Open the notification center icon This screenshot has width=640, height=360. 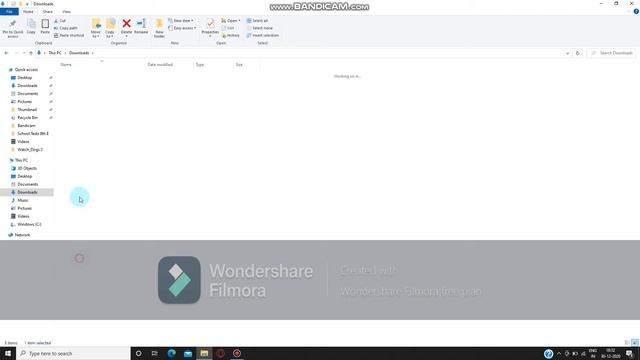click(x=629, y=353)
